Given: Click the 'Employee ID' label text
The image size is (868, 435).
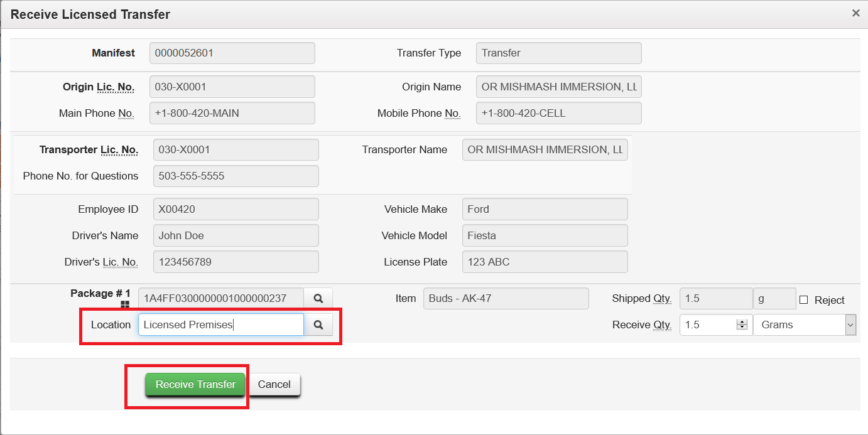Looking at the screenshot, I should (108, 210).
